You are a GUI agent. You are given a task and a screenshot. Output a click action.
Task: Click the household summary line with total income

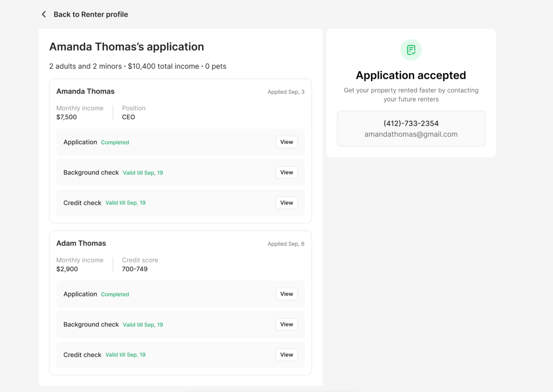pos(138,66)
